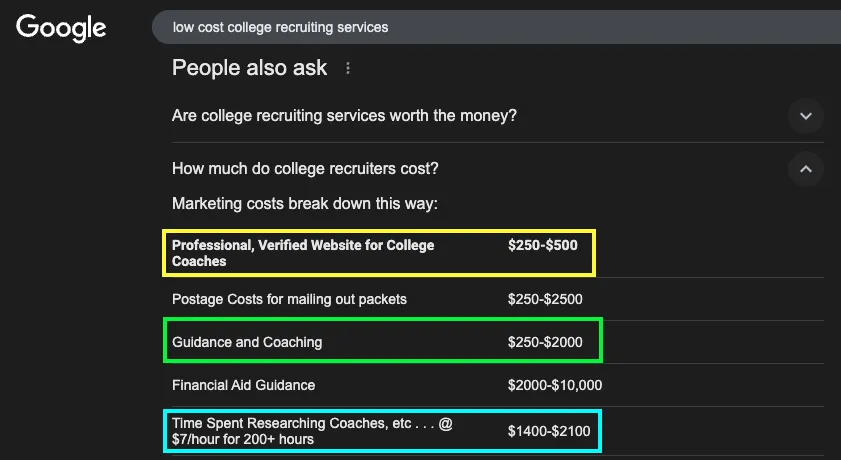Open the three-dot menu beside People also ask
This screenshot has width=841, height=460.
[x=348, y=68]
